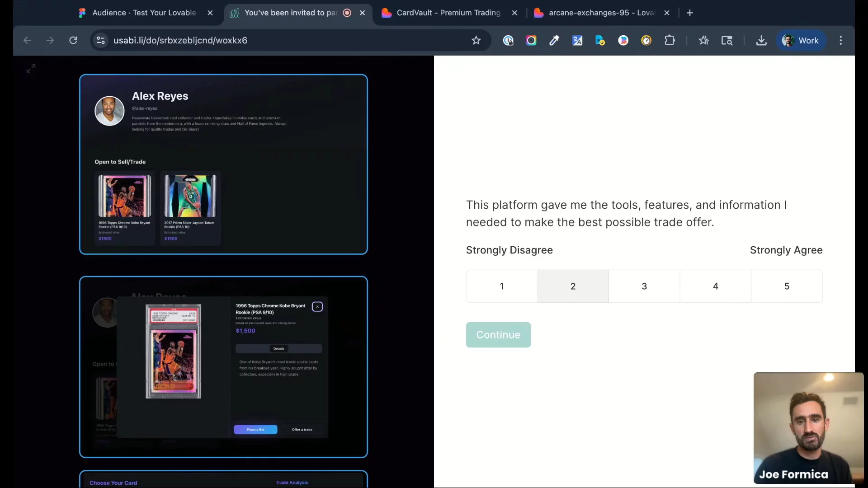
Task: Open the Chrome three-dot menu
Action: coord(841,41)
